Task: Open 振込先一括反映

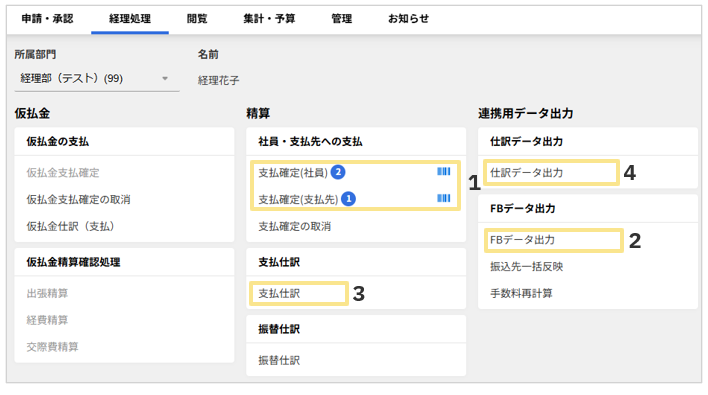Action: [x=526, y=267]
